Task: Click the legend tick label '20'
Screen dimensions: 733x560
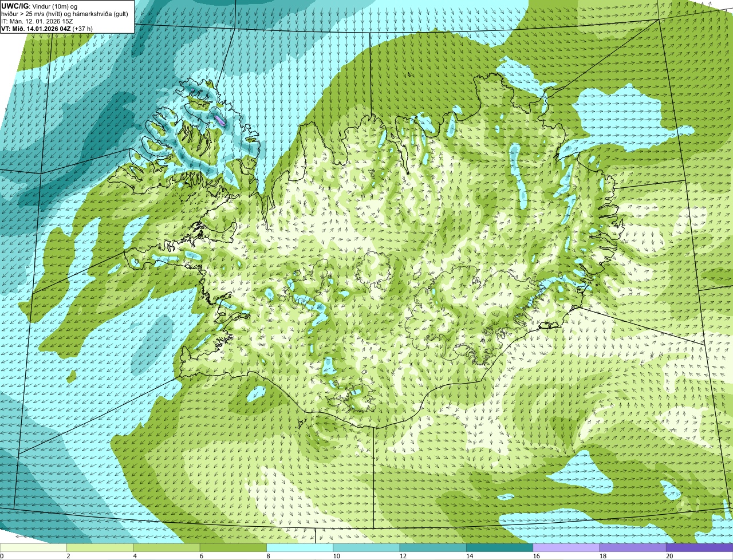Action: pos(668,556)
